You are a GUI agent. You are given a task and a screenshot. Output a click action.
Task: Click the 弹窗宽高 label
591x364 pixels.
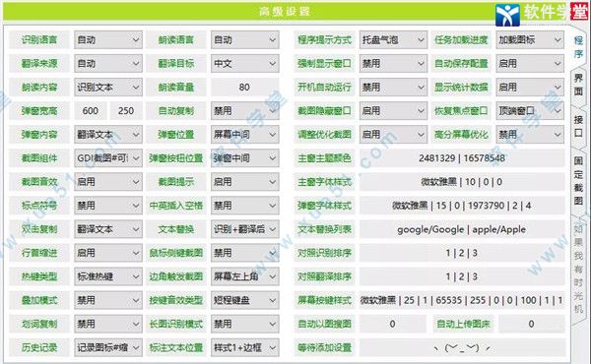pos(39,111)
